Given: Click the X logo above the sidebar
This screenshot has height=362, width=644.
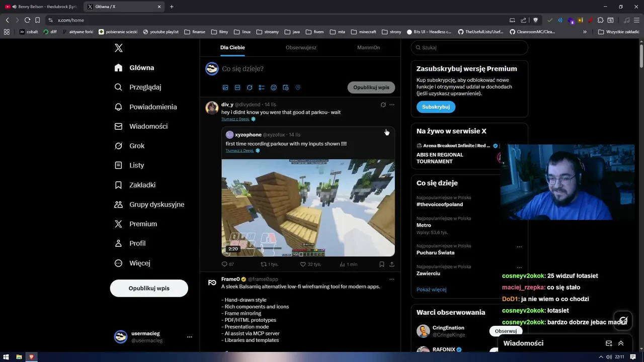Looking at the screenshot, I should click(x=119, y=48).
